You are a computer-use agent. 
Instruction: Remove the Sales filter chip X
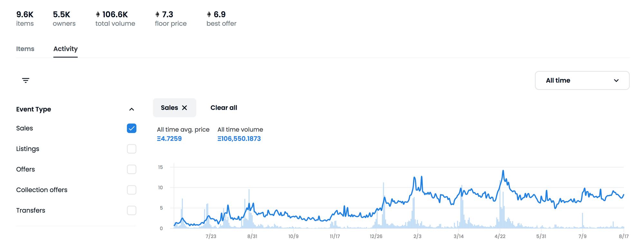(x=185, y=108)
